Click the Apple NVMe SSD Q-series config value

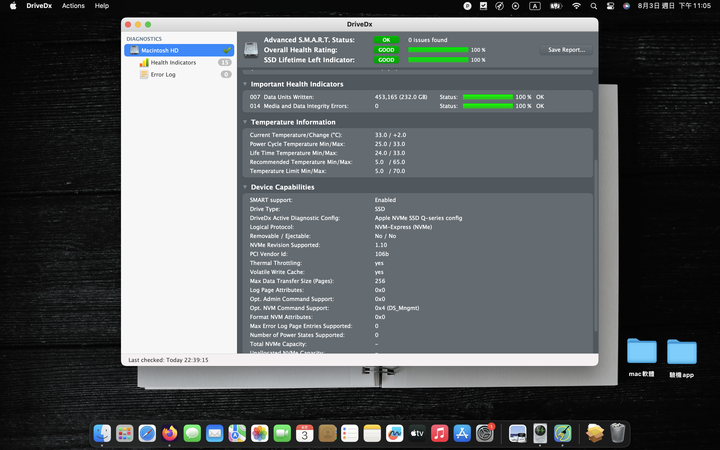click(x=418, y=218)
